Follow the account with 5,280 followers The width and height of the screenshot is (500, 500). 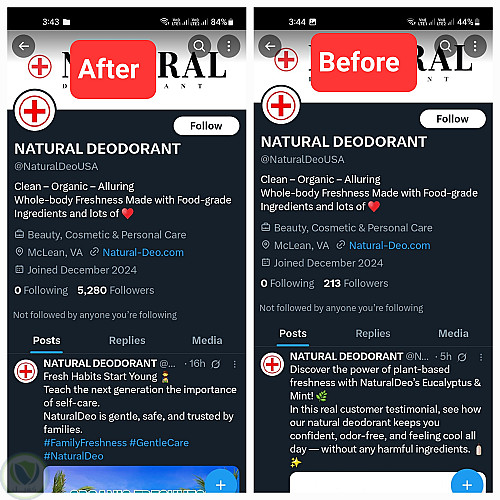pyautogui.click(x=206, y=126)
